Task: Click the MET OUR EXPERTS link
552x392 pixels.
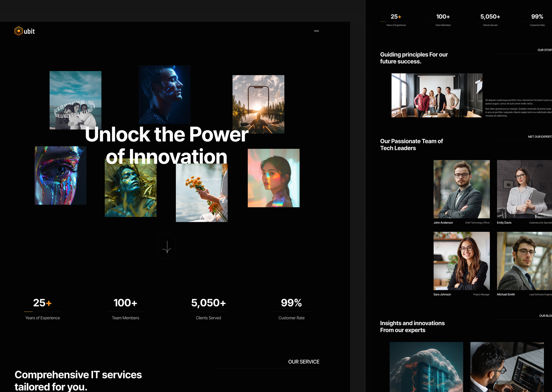Action: pos(539,137)
